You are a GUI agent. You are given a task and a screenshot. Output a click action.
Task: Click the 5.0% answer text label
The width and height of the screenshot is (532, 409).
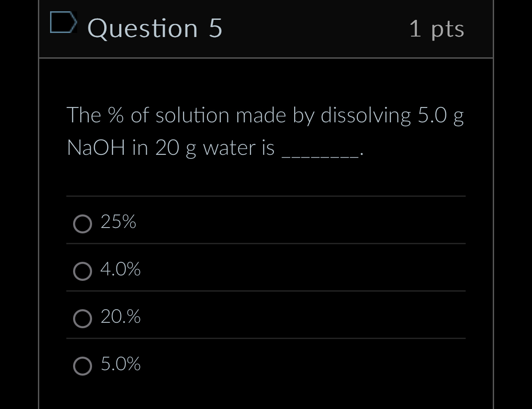[120, 364]
